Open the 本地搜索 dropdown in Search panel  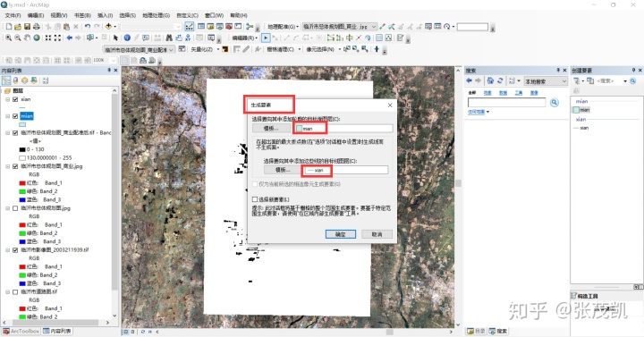(546, 81)
